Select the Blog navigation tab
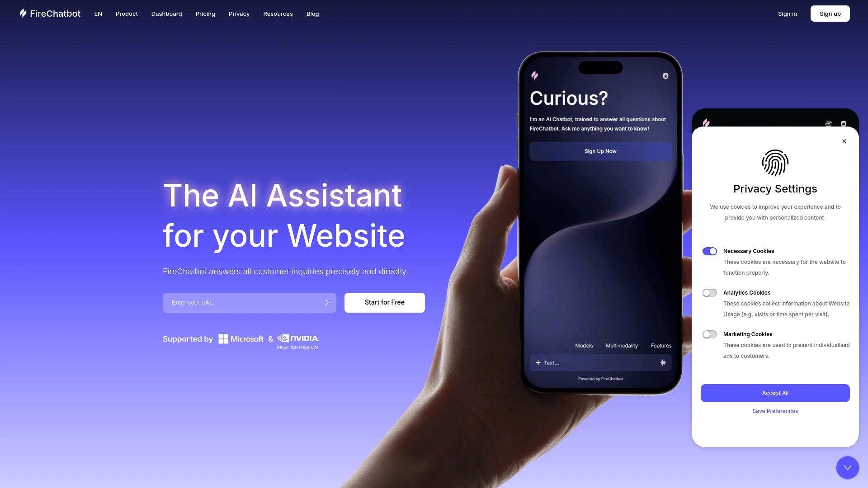Viewport: 868px width, 488px height. (312, 14)
